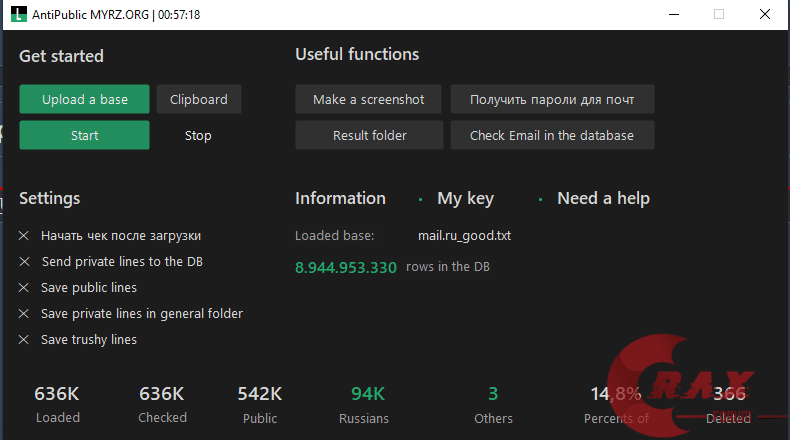Switch to the Information tab
Image resolution: width=790 pixels, height=440 pixels.
(340, 198)
